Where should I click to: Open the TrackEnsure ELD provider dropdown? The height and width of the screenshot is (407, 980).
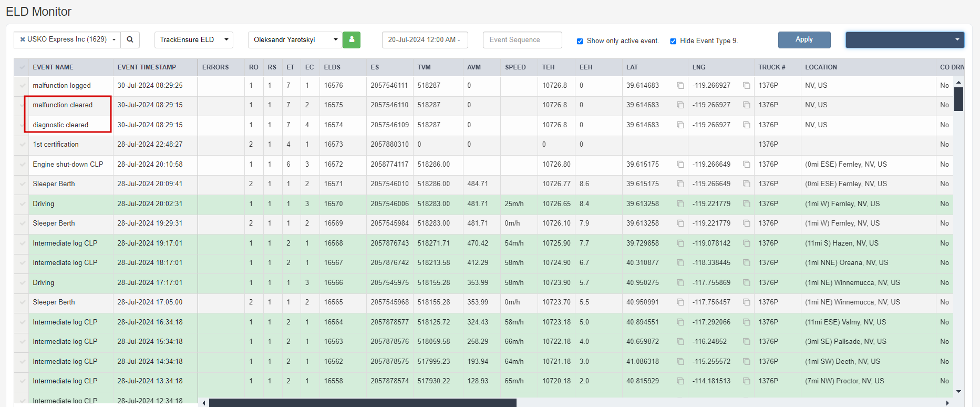[x=194, y=39]
